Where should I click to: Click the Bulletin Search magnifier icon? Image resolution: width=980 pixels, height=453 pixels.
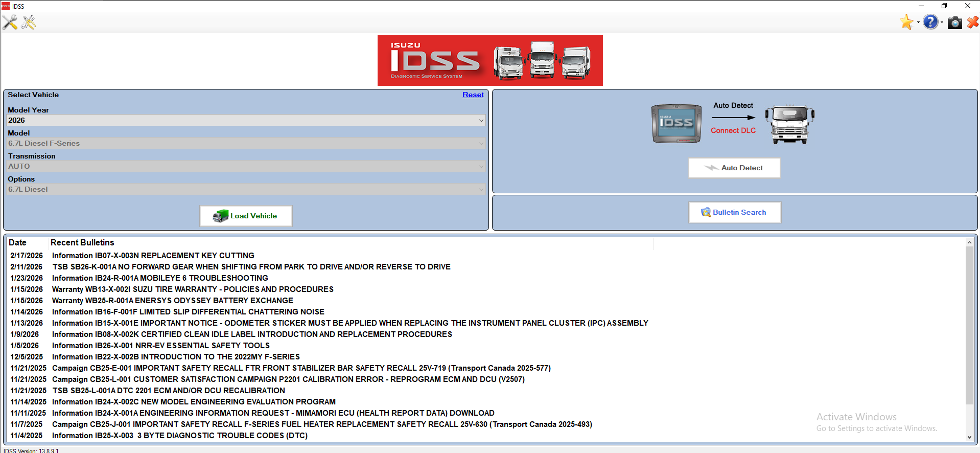point(706,212)
